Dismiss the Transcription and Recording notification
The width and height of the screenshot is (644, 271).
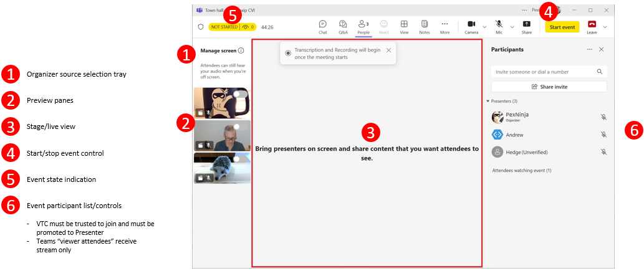pyautogui.click(x=388, y=50)
